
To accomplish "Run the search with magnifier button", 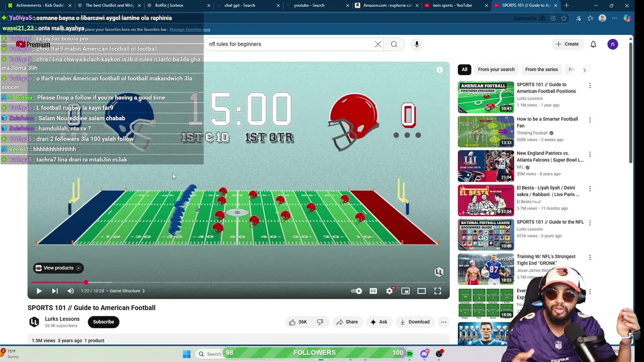I will click(x=394, y=44).
